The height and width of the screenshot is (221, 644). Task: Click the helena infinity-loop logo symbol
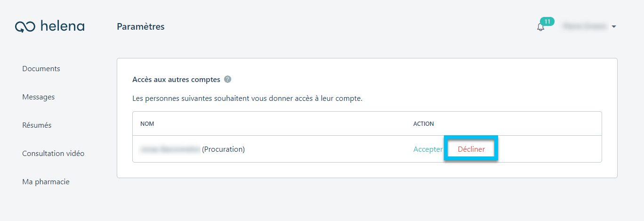coord(25,27)
